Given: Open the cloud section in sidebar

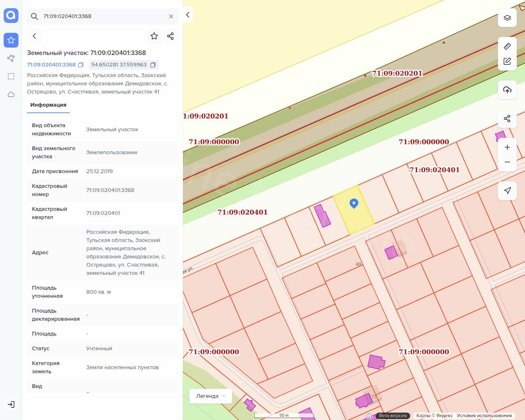Looking at the screenshot, I should pyautogui.click(x=11, y=94).
